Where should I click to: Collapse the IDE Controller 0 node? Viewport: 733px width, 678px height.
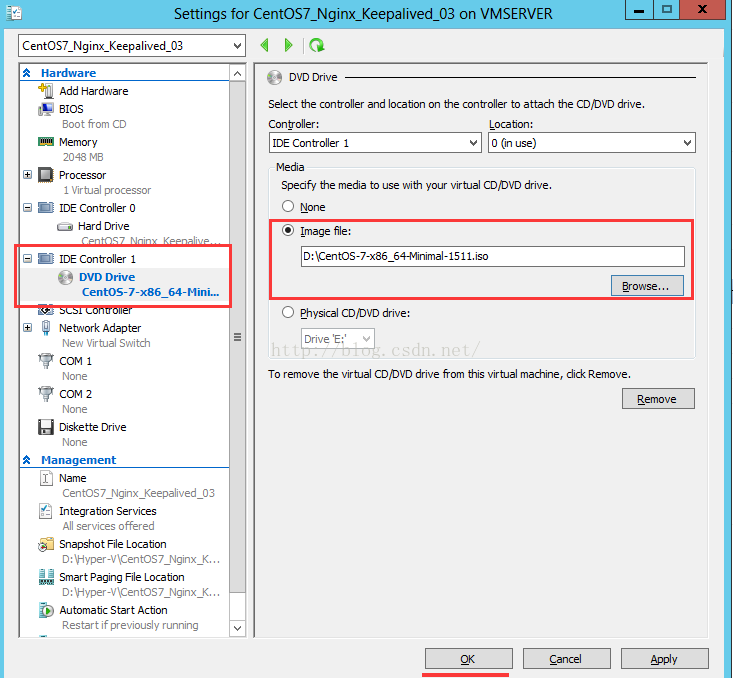28,207
